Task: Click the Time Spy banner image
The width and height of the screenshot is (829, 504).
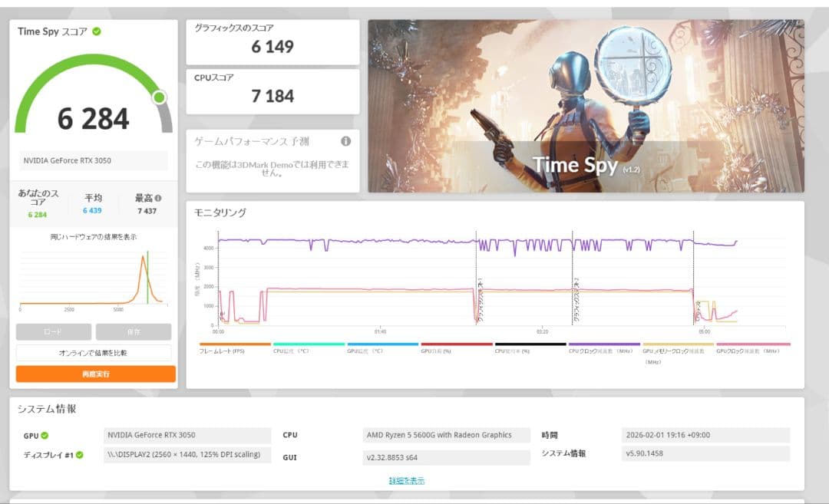Action: tap(591, 100)
